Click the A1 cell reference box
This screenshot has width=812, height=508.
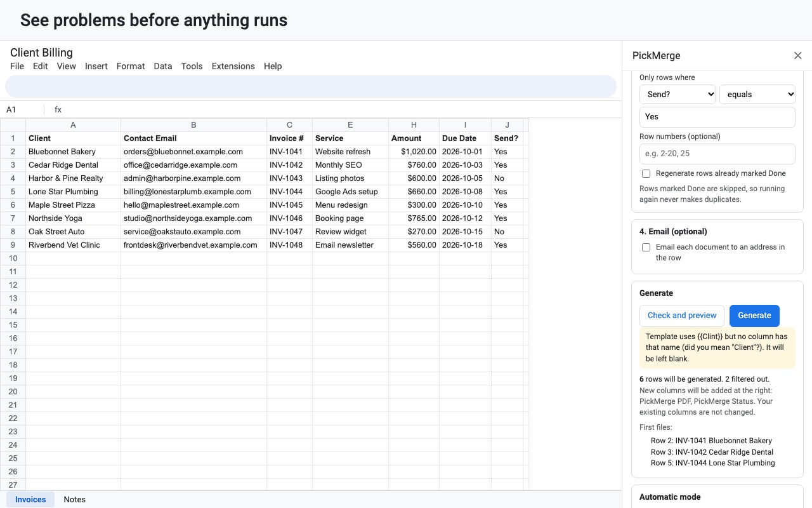22,109
